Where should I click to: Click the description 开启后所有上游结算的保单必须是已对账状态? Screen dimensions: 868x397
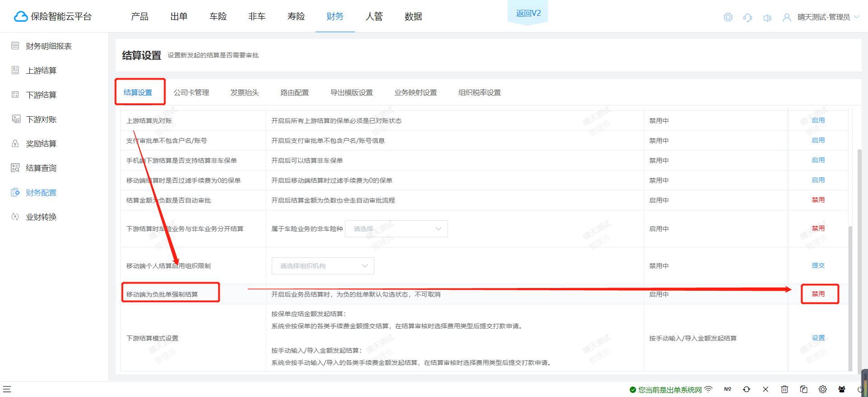point(336,121)
